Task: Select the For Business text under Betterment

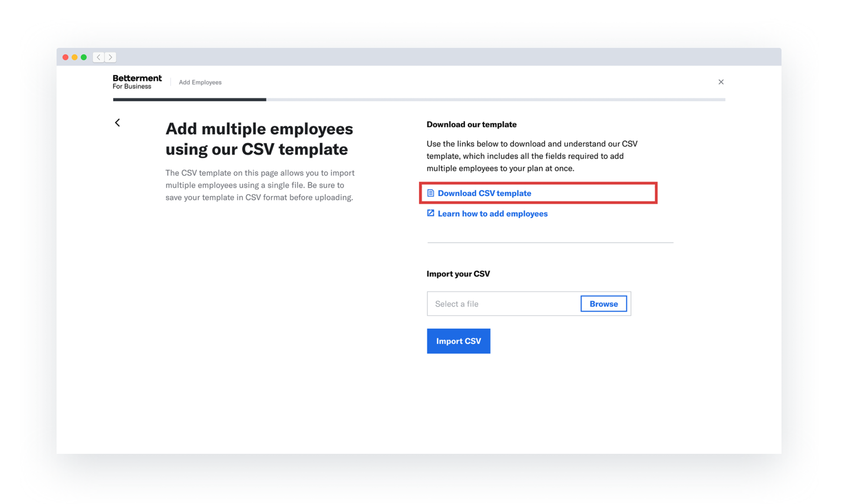Action: pos(131,86)
